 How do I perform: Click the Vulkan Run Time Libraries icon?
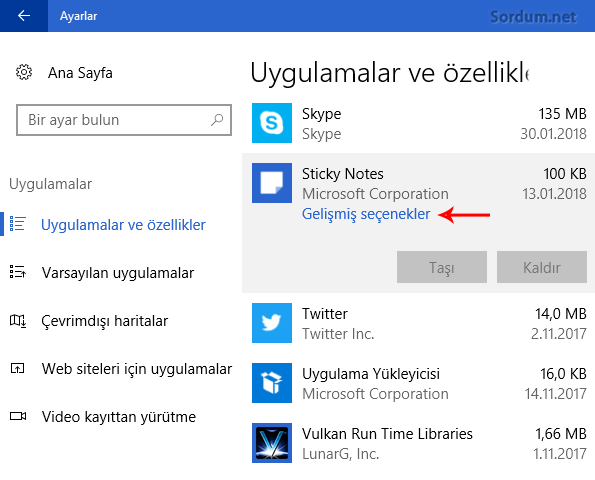[272, 443]
